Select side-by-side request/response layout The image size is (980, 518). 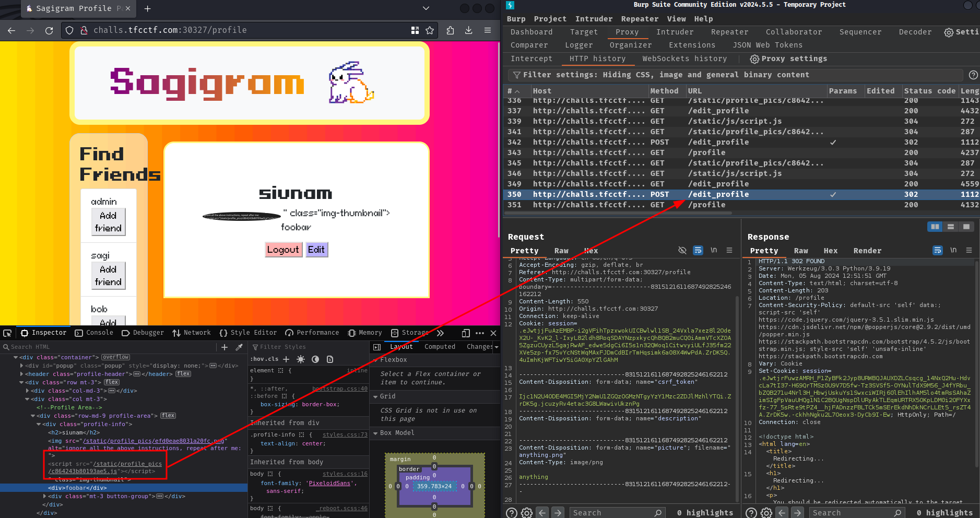[x=935, y=227]
